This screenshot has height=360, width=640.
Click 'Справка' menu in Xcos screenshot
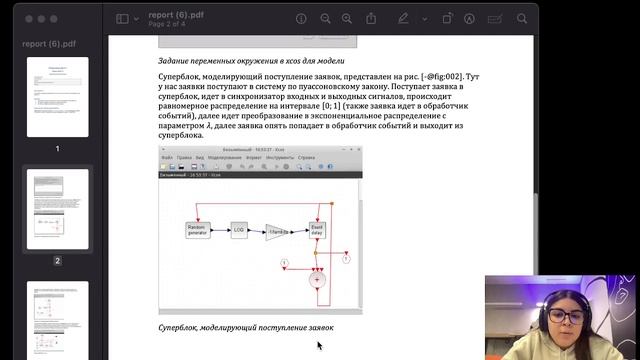306,158
